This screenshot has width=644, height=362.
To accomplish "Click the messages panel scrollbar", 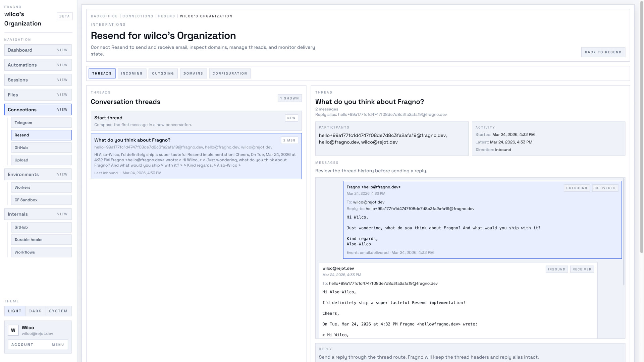I will point(624,231).
